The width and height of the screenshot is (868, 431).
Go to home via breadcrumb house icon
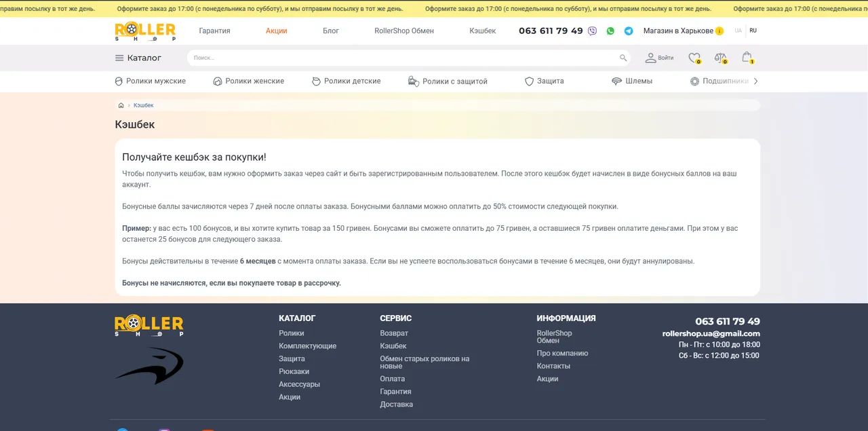pyautogui.click(x=121, y=105)
